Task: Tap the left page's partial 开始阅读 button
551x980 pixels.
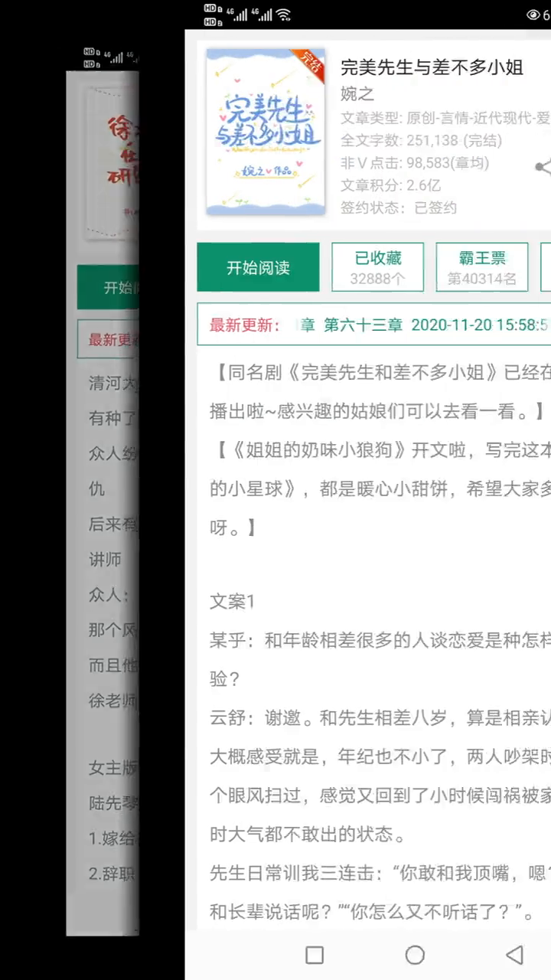Action: [108, 288]
